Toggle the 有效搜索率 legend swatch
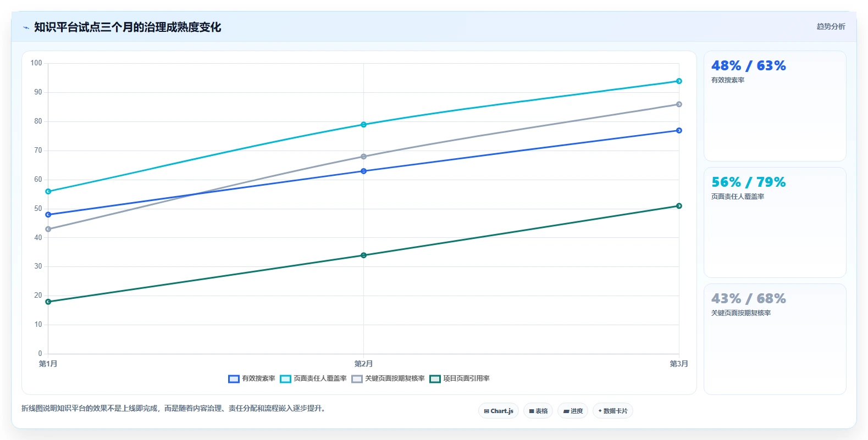 [x=234, y=379]
